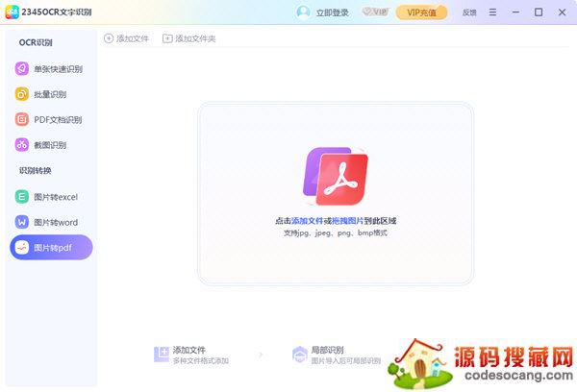Click the 截图识别 scissors icon

(22, 145)
